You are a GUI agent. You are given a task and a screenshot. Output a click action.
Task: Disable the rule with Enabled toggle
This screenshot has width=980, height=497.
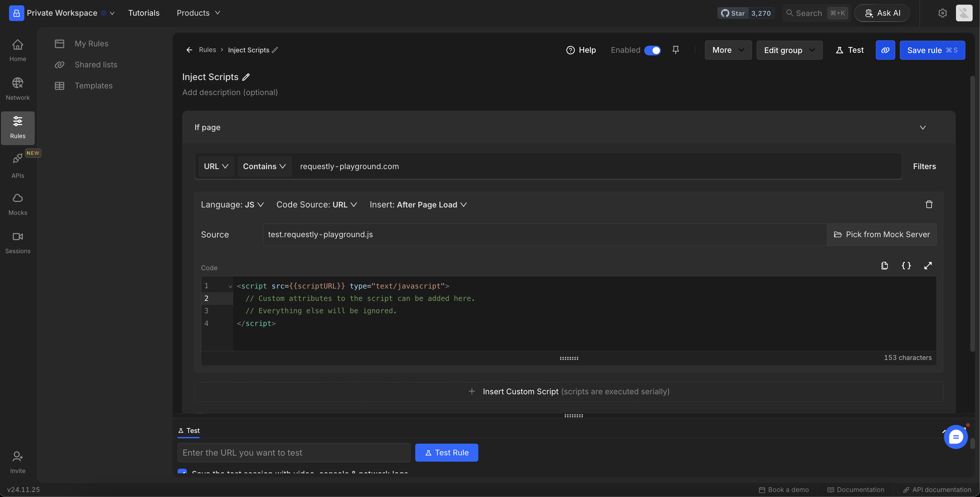click(653, 50)
